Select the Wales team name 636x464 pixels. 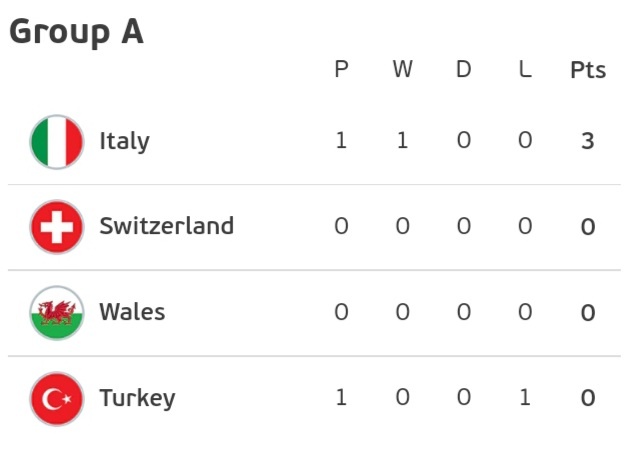[132, 313]
